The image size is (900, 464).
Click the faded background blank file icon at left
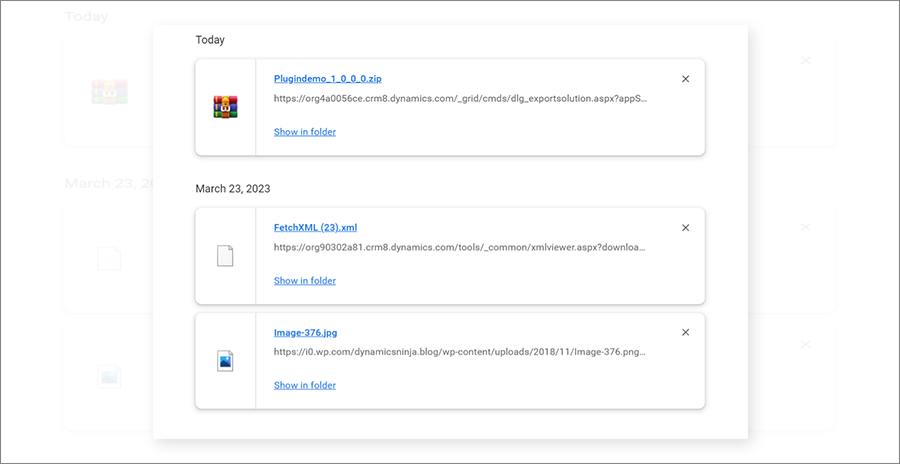point(108,259)
